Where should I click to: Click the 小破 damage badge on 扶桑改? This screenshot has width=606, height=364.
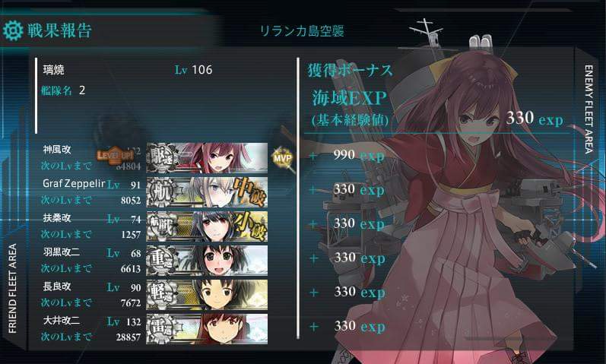pos(251,226)
